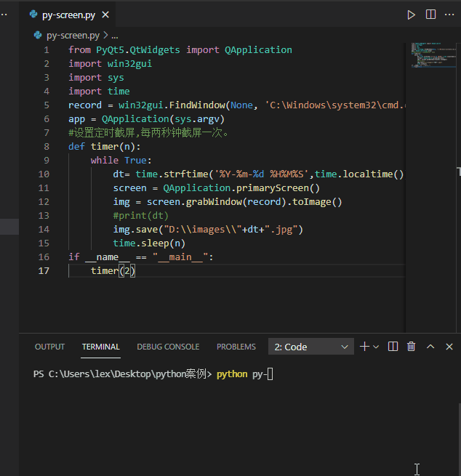This screenshot has height=476, width=461.
Task: Kill terminal using trash icon
Action: (x=412, y=347)
